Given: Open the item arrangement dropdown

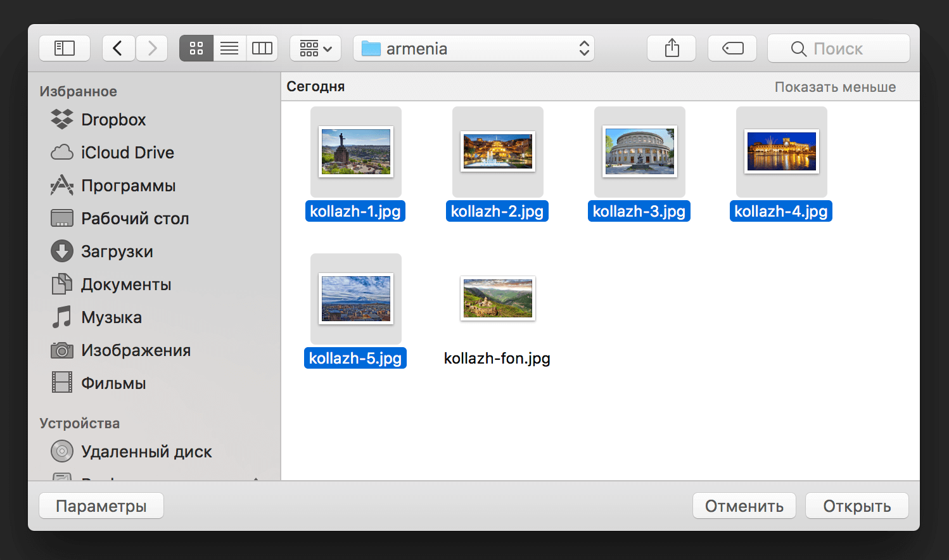Looking at the screenshot, I should coord(315,48).
